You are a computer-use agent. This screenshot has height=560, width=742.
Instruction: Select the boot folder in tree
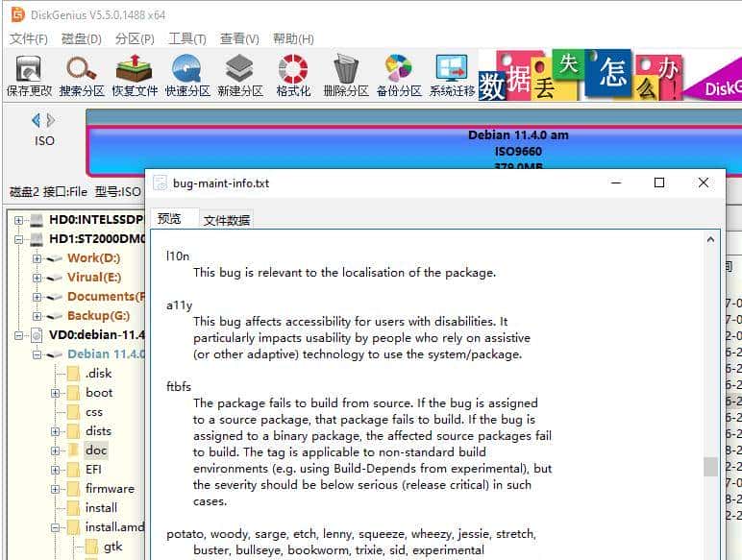99,393
